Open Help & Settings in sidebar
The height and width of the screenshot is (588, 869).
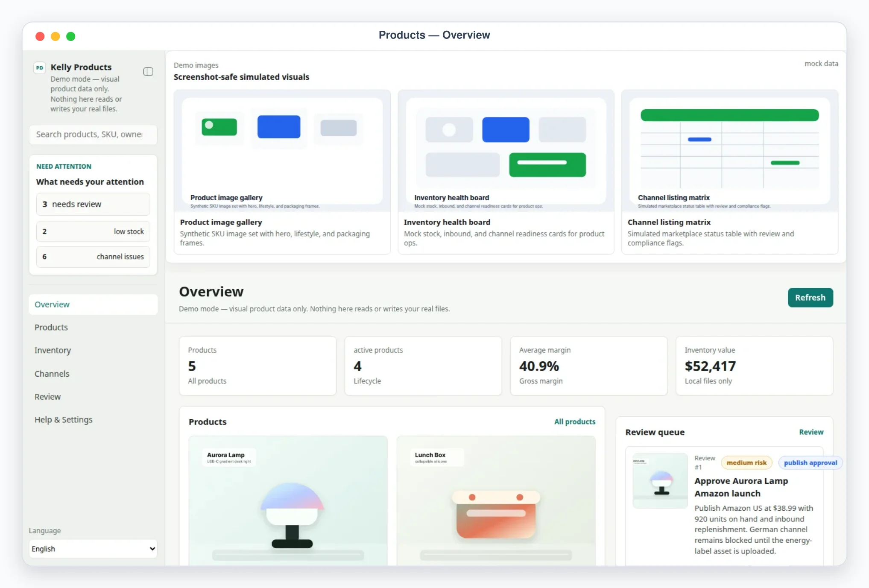tap(63, 420)
